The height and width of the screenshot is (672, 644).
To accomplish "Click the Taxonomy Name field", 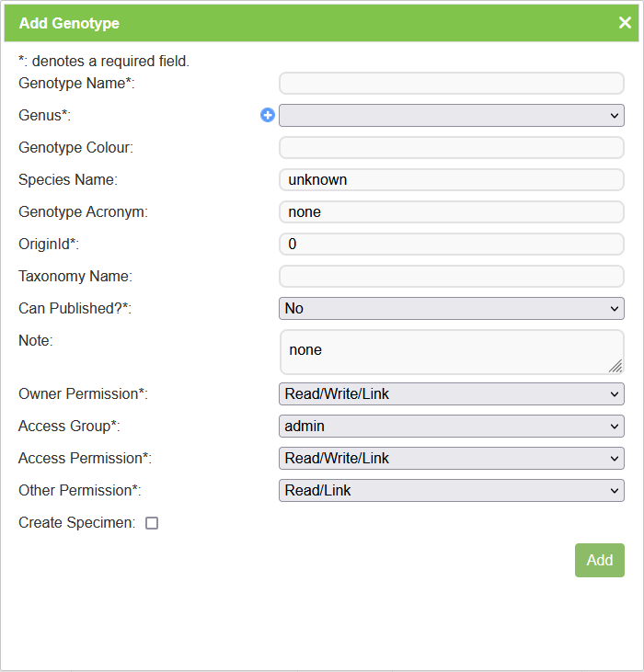I will (x=451, y=276).
